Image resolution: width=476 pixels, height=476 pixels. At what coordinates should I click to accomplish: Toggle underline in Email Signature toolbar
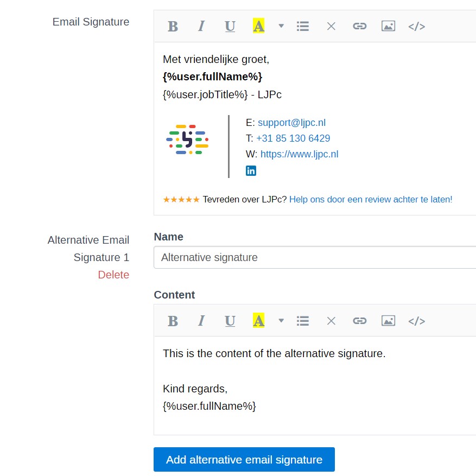click(230, 26)
